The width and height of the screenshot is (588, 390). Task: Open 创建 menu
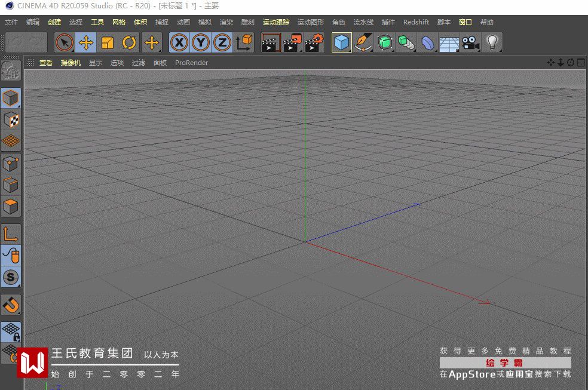tap(54, 22)
